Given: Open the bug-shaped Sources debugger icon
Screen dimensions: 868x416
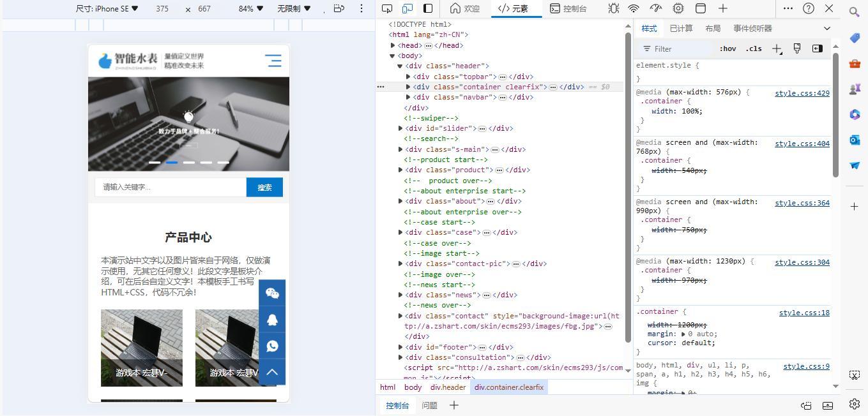Looking at the screenshot, I should 614,8.
